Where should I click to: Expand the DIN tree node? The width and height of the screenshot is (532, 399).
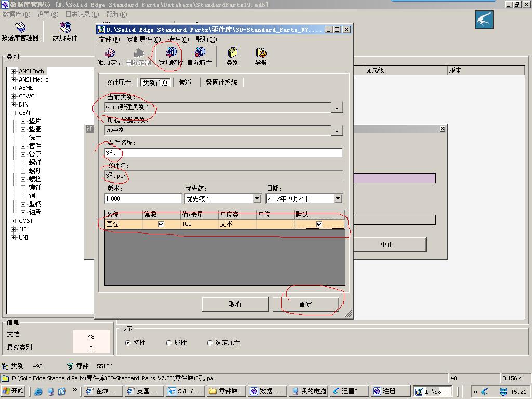(x=13, y=104)
